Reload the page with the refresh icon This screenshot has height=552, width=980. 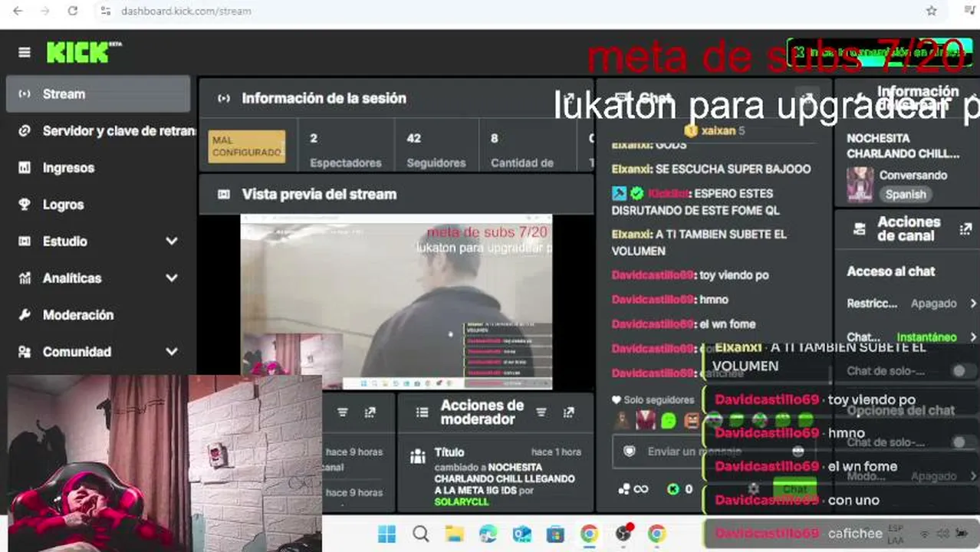pyautogui.click(x=73, y=11)
